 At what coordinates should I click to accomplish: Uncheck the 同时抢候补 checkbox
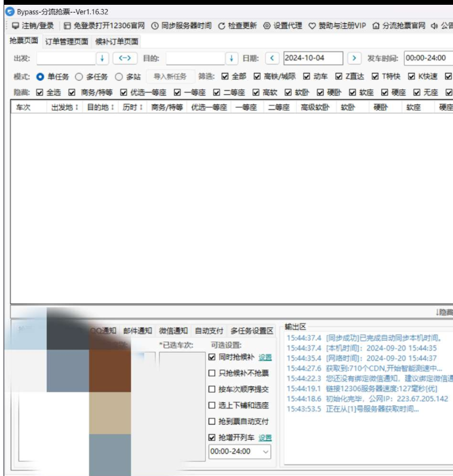tap(212, 357)
